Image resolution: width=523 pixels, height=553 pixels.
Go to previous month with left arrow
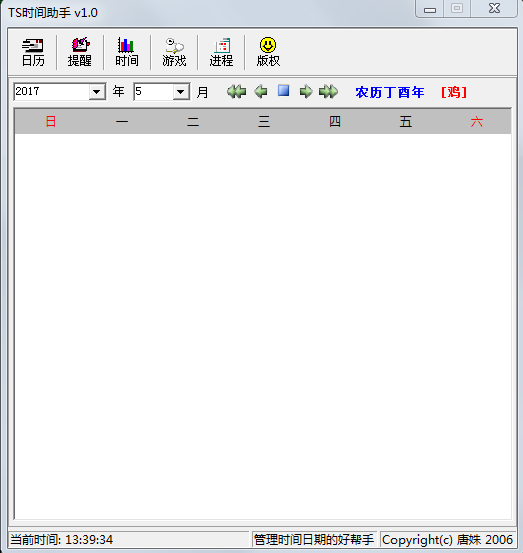[261, 92]
